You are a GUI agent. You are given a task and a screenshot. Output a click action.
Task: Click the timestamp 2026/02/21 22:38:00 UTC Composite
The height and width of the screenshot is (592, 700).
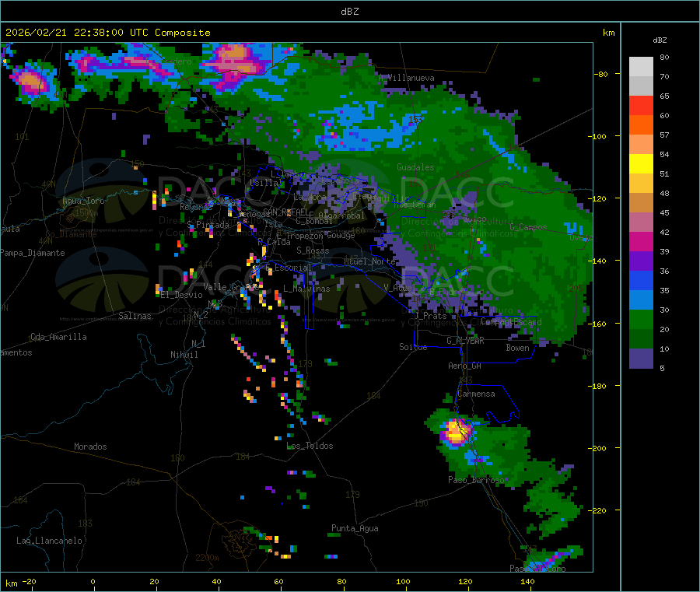107,33
